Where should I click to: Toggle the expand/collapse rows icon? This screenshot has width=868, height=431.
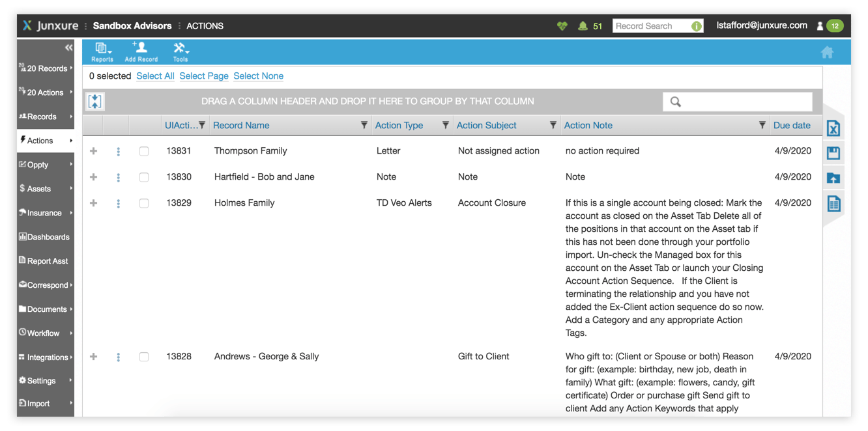tap(95, 102)
